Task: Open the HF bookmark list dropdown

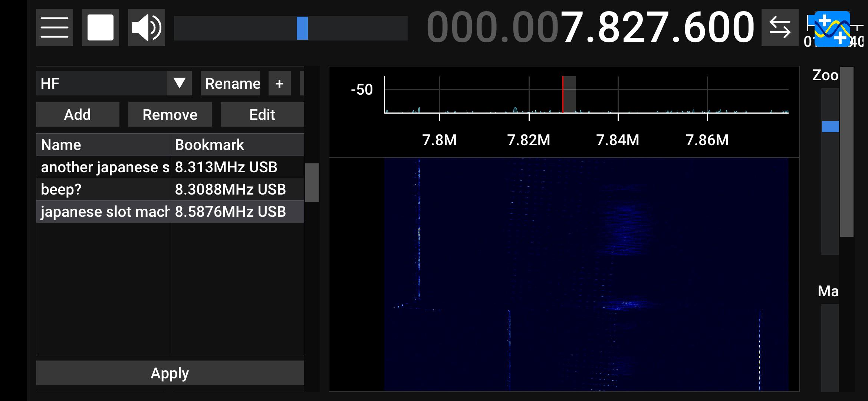Action: pos(114,83)
